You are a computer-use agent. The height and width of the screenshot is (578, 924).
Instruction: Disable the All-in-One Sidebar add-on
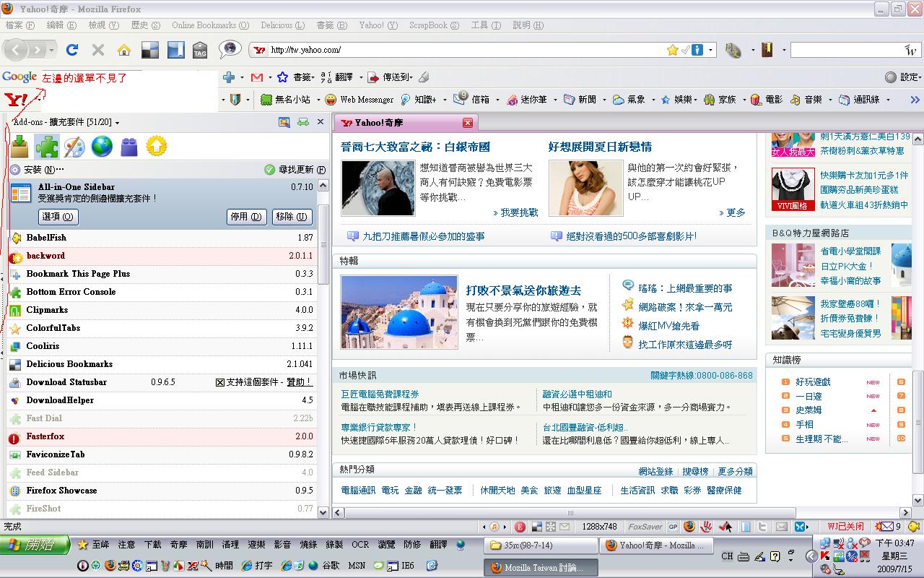click(245, 216)
